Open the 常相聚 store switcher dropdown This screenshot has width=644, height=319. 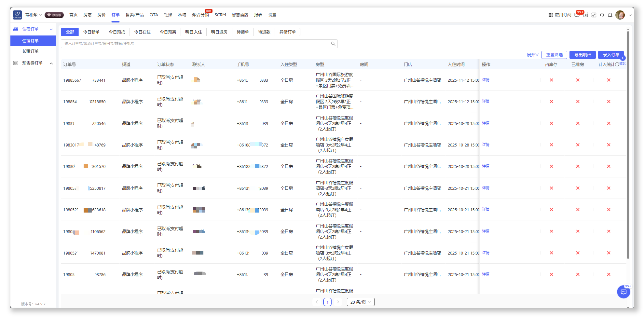pyautogui.click(x=34, y=15)
